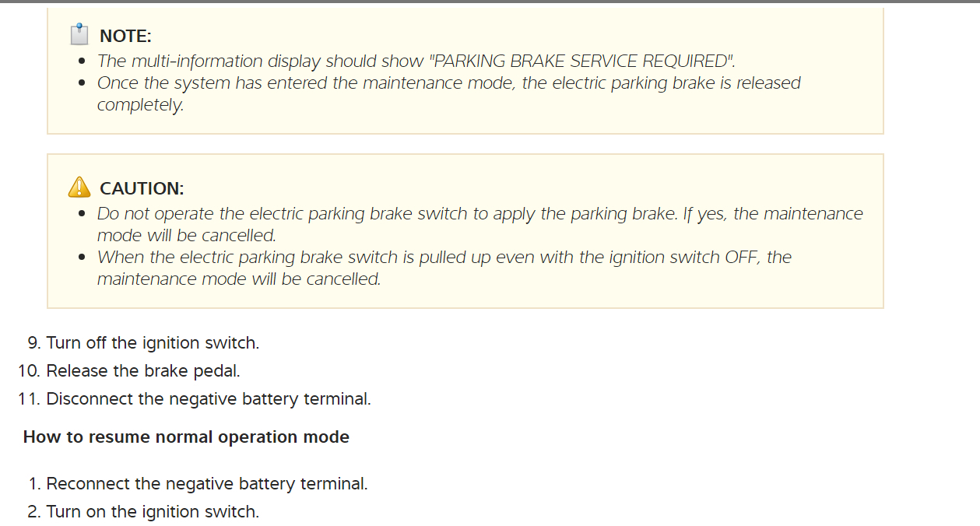Screen dimensions: 980x526
Task: Click step 9 "Turn off the ignition switch"
Action: [153, 342]
